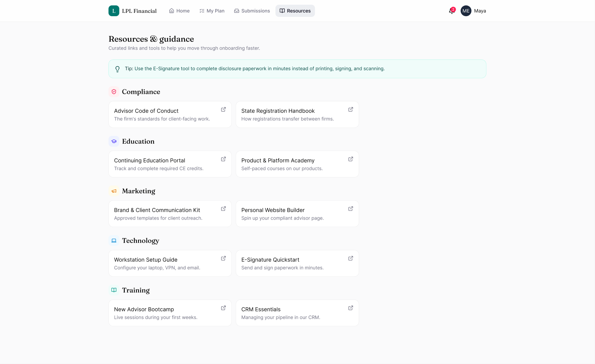
Task: Click the E-Signature tip banner text
Action: 255,68
